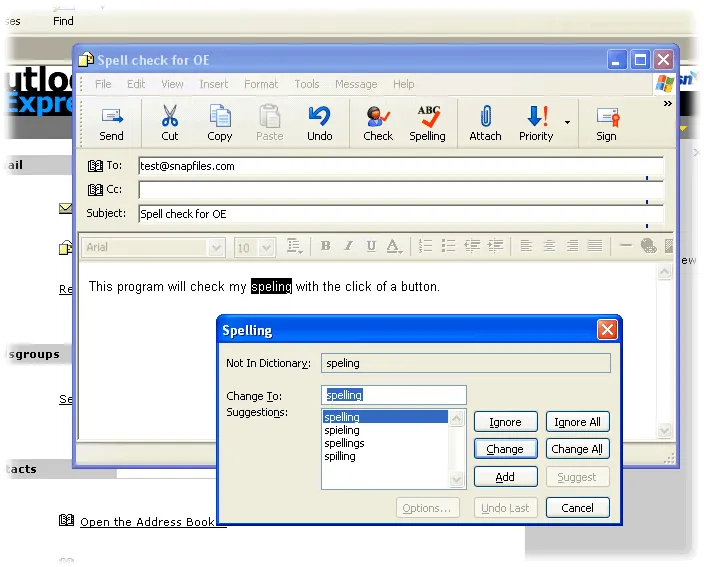Open the File menu
Viewport: 704px width, 567px height.
(x=103, y=84)
